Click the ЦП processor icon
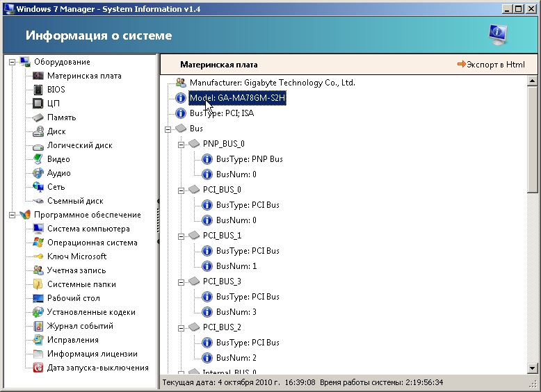Viewport: 541px width, 392px height. (x=38, y=103)
